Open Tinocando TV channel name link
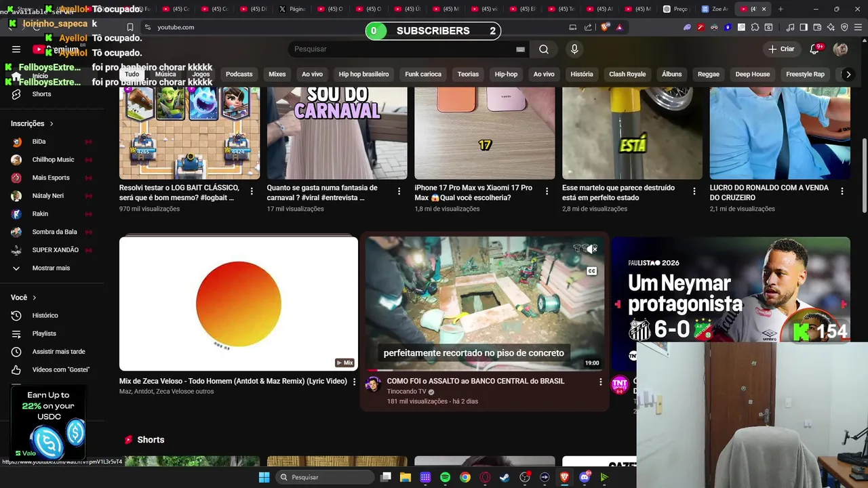The image size is (868, 488). point(406,392)
